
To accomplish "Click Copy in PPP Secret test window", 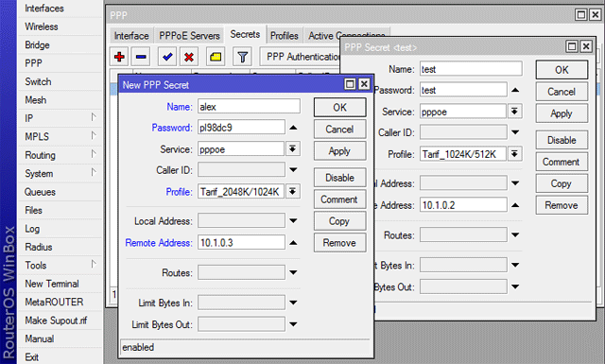I will point(562,183).
